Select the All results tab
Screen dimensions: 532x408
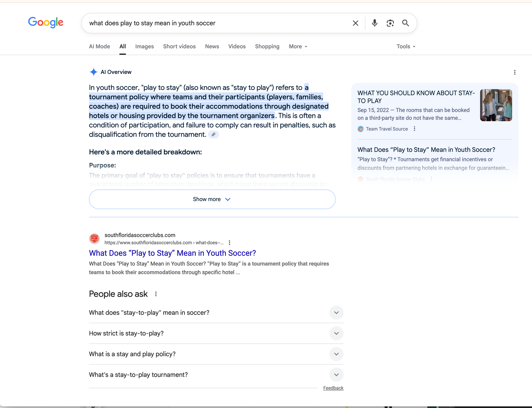coord(123,46)
